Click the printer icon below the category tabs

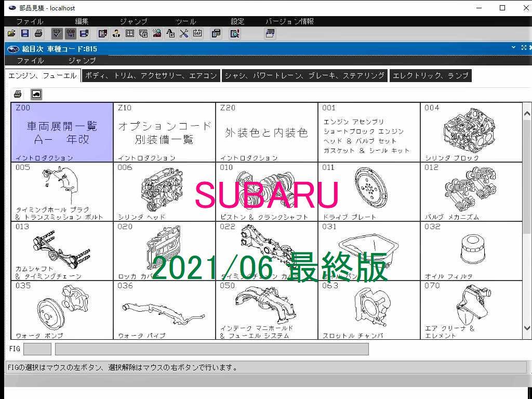[x=16, y=94]
